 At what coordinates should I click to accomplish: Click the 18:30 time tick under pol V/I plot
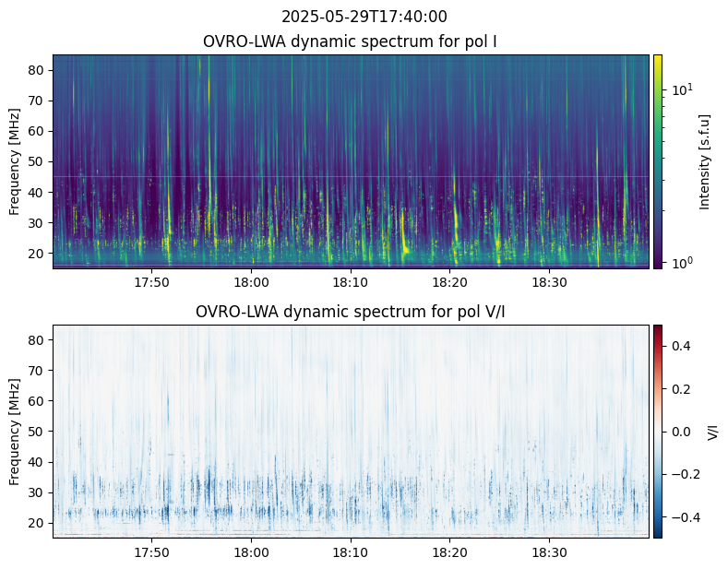(x=549, y=552)
